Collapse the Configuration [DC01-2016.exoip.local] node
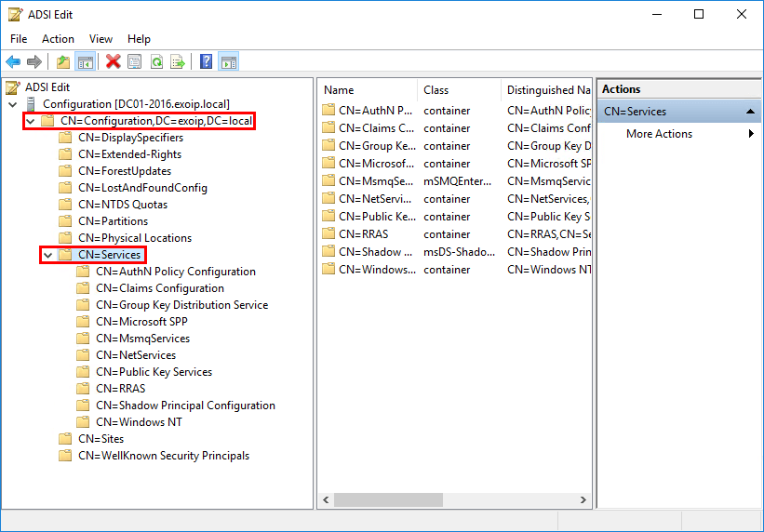The image size is (764, 532). point(13,104)
